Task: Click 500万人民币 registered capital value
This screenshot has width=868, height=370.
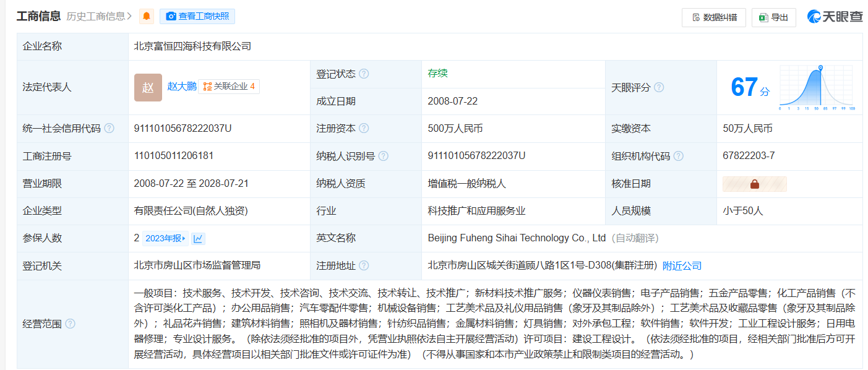Action: click(455, 129)
